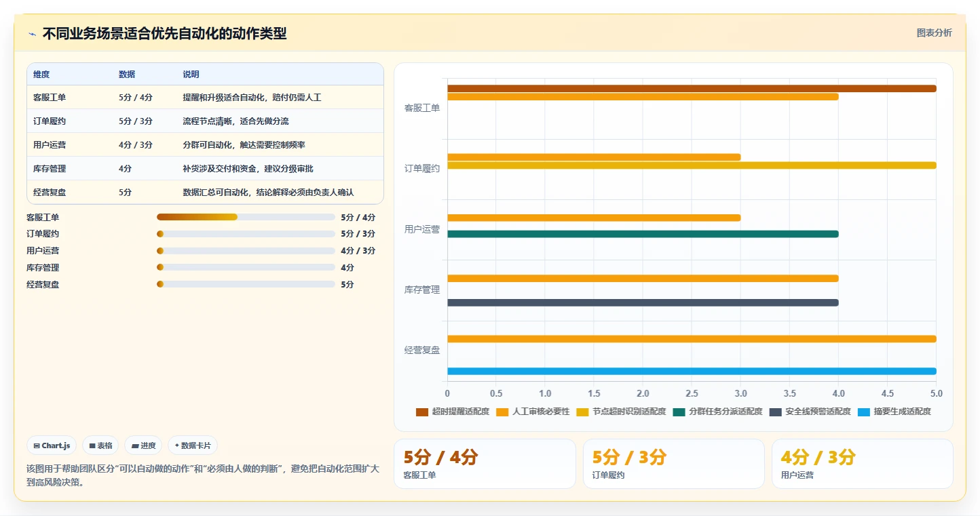Screen dimensions: 980x516
Task: Click the 表格 tag
Action: (x=100, y=445)
